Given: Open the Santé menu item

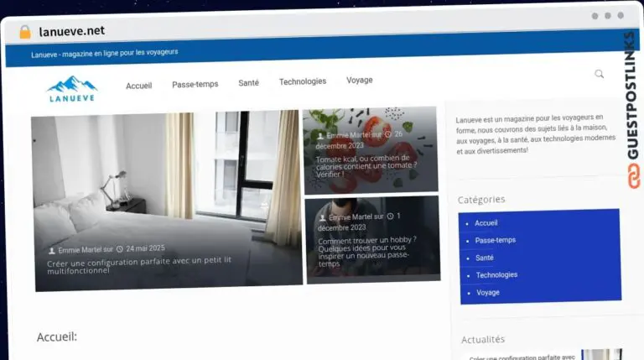Looking at the screenshot, I should [x=248, y=82].
